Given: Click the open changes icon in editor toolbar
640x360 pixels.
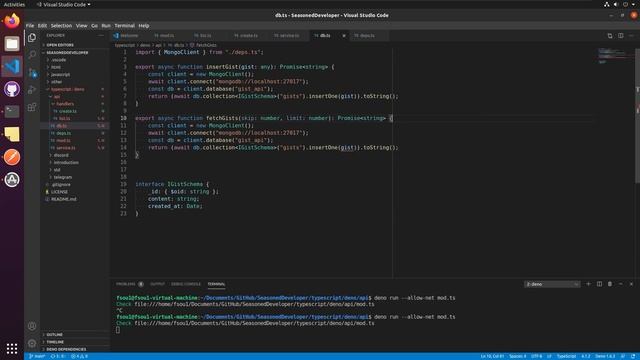Looking at the screenshot, I should (610, 36).
